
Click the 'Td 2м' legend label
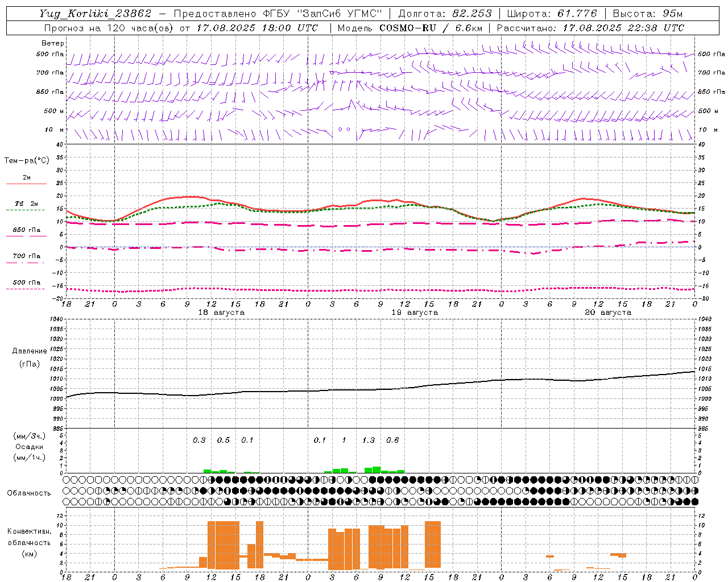click(27, 203)
